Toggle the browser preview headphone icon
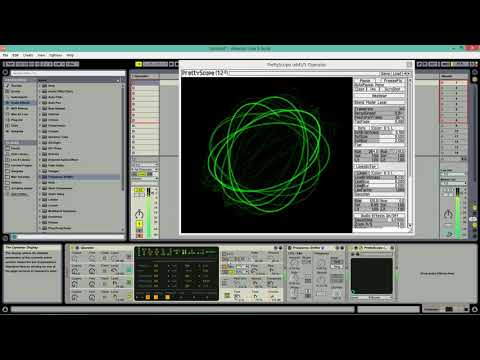The height and width of the screenshot is (360, 480). pos(14,237)
